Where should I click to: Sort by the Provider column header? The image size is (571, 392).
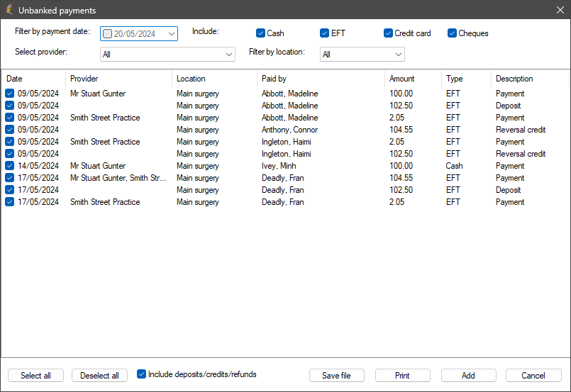click(118, 79)
